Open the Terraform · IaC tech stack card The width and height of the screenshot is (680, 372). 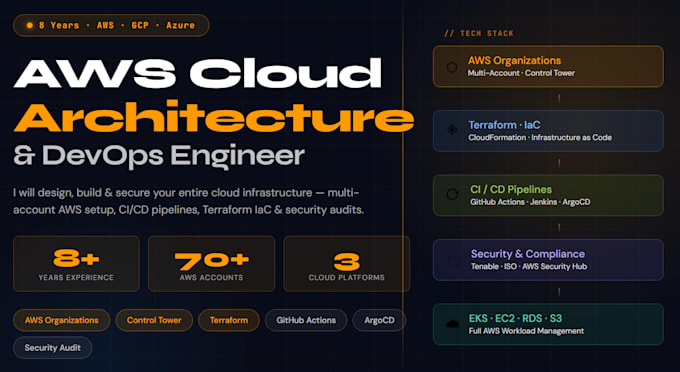548,131
